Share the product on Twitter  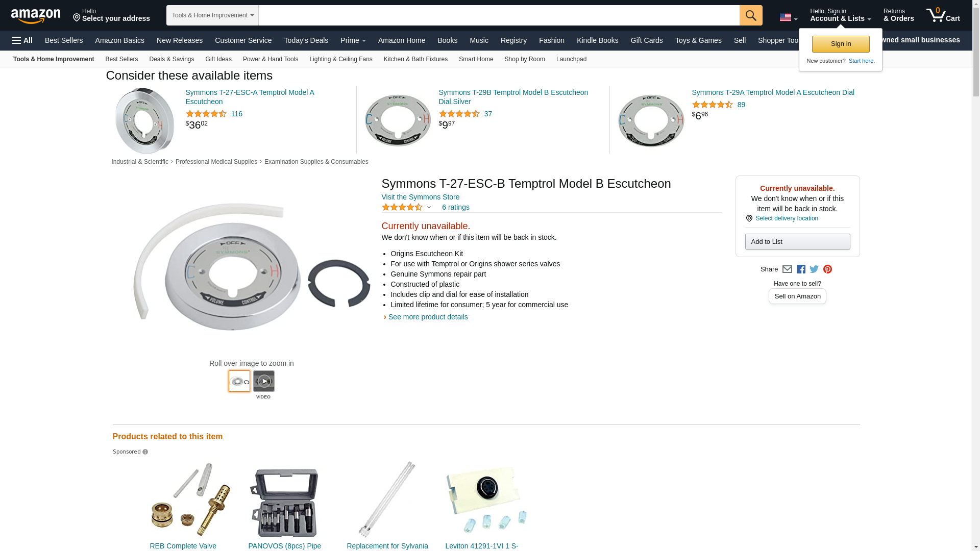click(814, 269)
